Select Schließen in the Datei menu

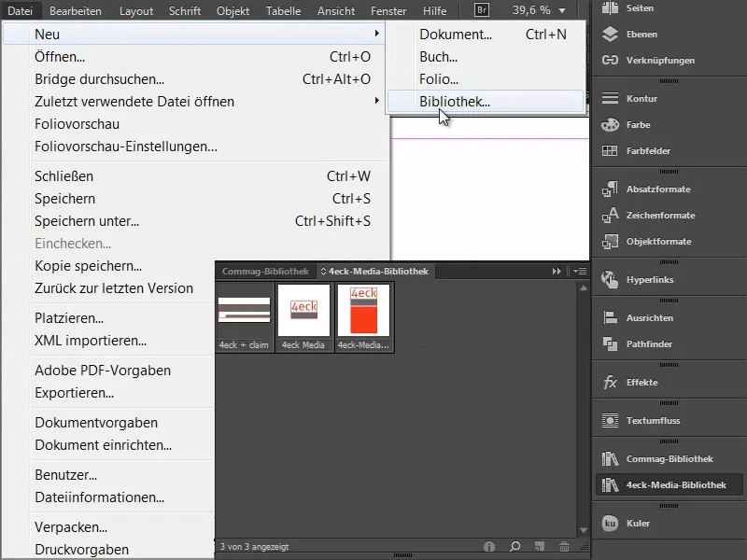coord(194,176)
